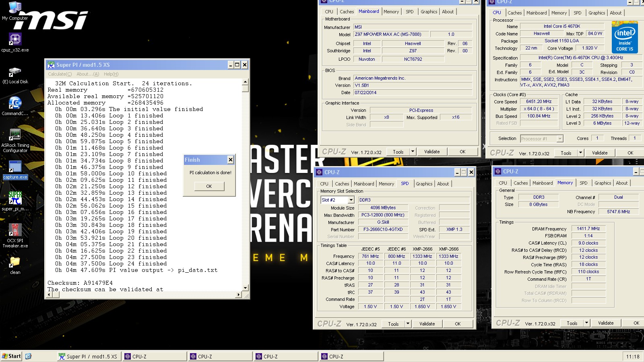This screenshot has height=362, width=644.
Task: Switch to CPU tab in SPD window
Action: [x=324, y=184]
